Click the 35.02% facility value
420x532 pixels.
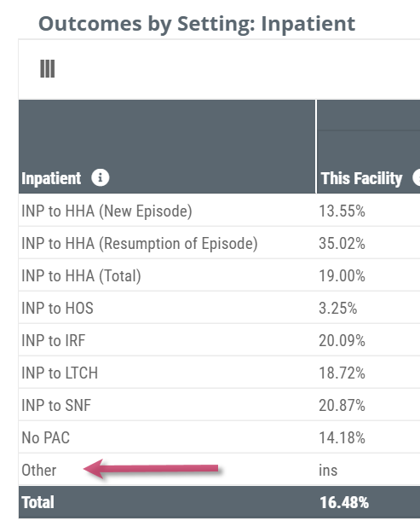[342, 244]
